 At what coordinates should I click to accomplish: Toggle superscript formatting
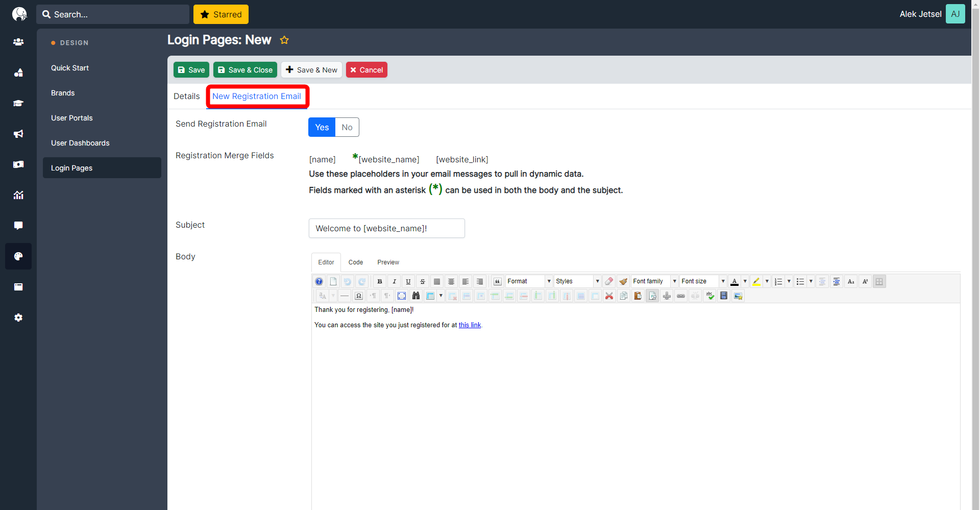[865, 281]
